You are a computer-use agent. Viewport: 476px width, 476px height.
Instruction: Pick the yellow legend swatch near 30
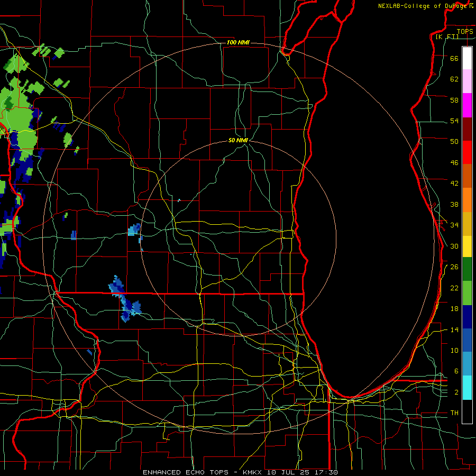pos(467,246)
